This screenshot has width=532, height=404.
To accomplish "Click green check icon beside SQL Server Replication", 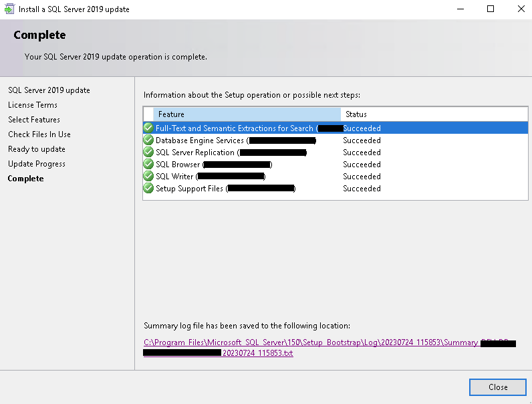I will [148, 152].
